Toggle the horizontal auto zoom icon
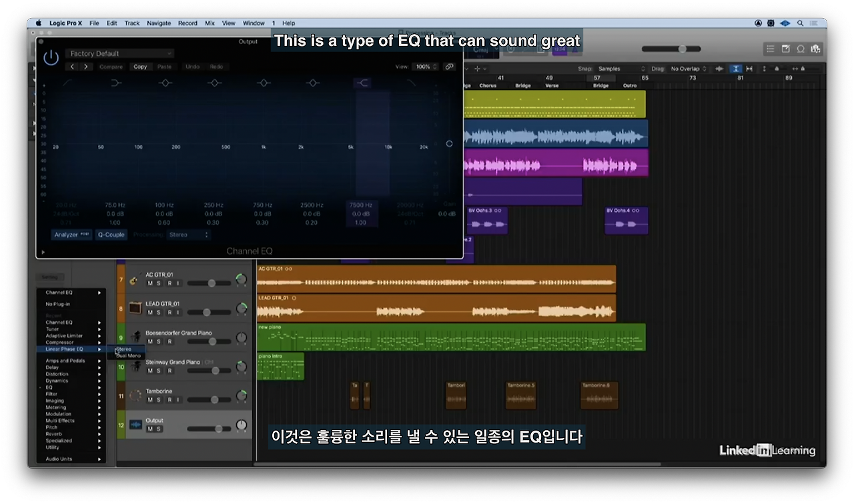This screenshot has height=504, width=854. point(749,69)
